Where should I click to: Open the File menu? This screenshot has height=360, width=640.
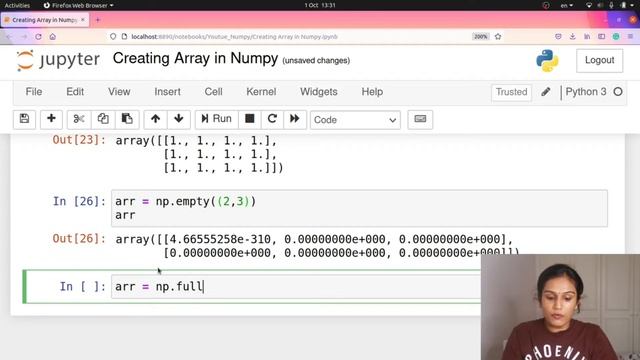tap(34, 92)
